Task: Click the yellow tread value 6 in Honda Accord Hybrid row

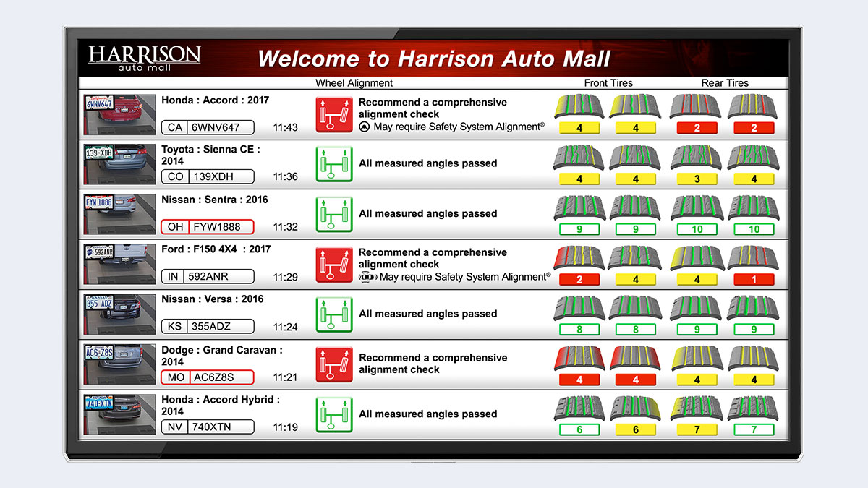Action: 636,429
